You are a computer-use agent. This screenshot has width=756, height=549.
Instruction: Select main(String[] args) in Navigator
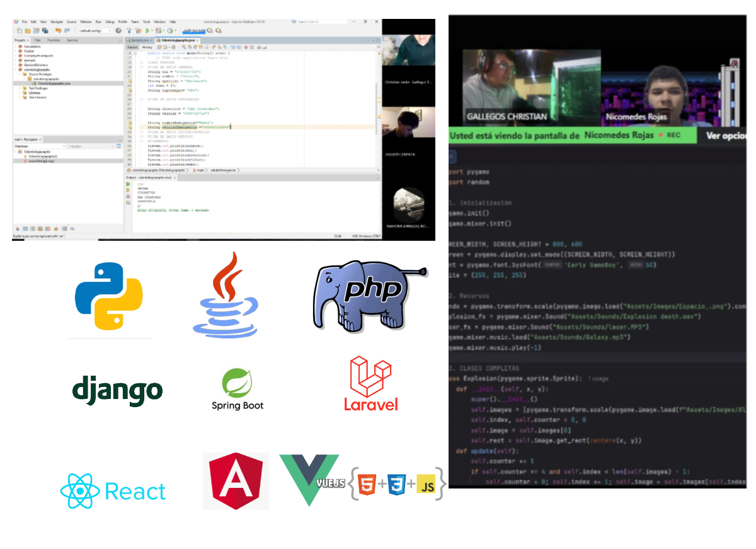tap(41, 161)
